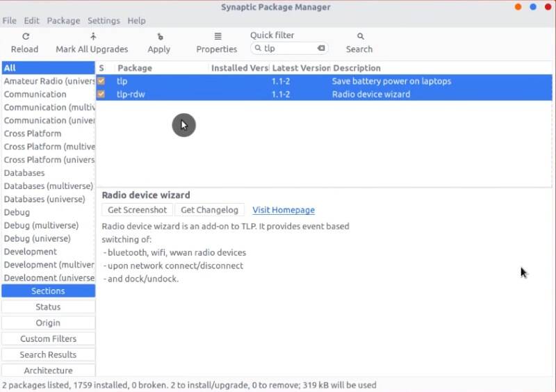Switch to the Status filter view
The width and height of the screenshot is (556, 392).
click(x=48, y=307)
